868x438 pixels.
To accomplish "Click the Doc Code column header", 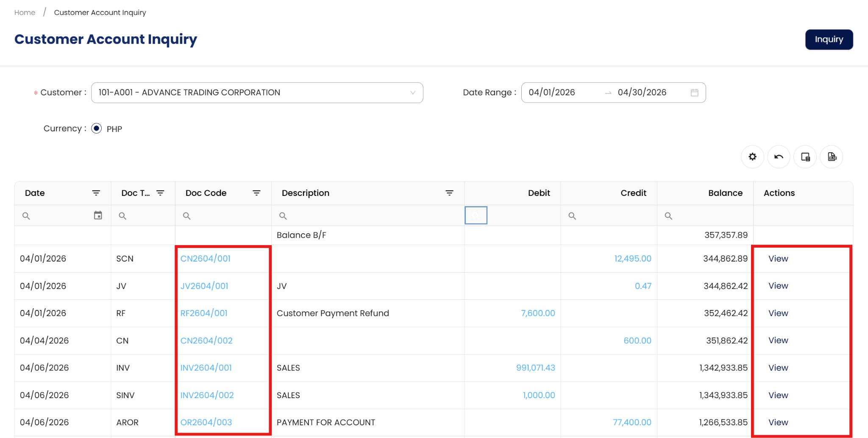I will point(206,193).
